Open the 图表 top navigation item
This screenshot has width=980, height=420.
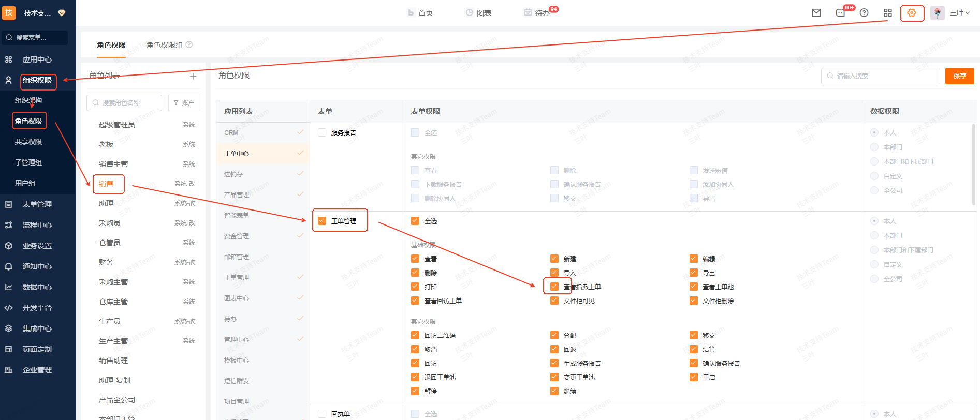tap(478, 13)
